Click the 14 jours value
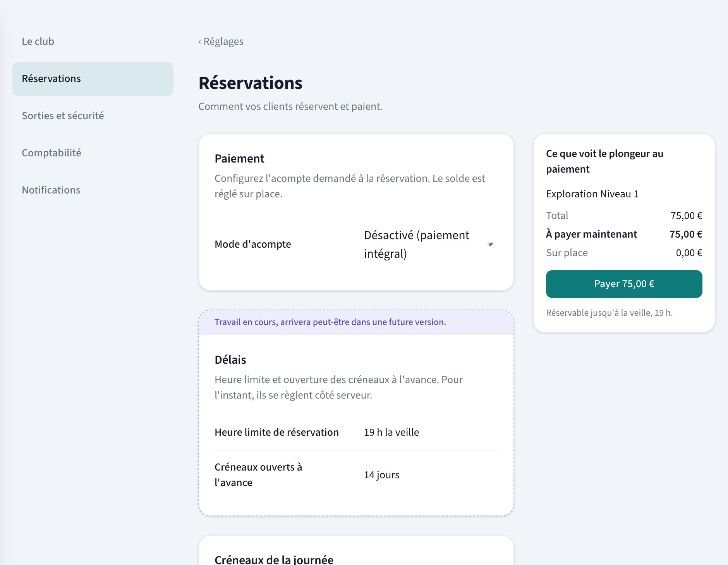Image resolution: width=728 pixels, height=565 pixels. click(381, 475)
